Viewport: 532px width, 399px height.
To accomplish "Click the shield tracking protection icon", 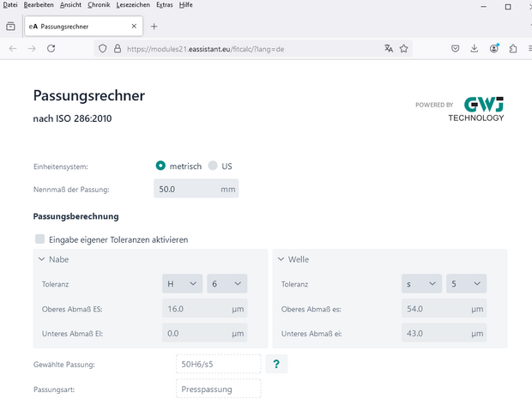I will tap(103, 49).
